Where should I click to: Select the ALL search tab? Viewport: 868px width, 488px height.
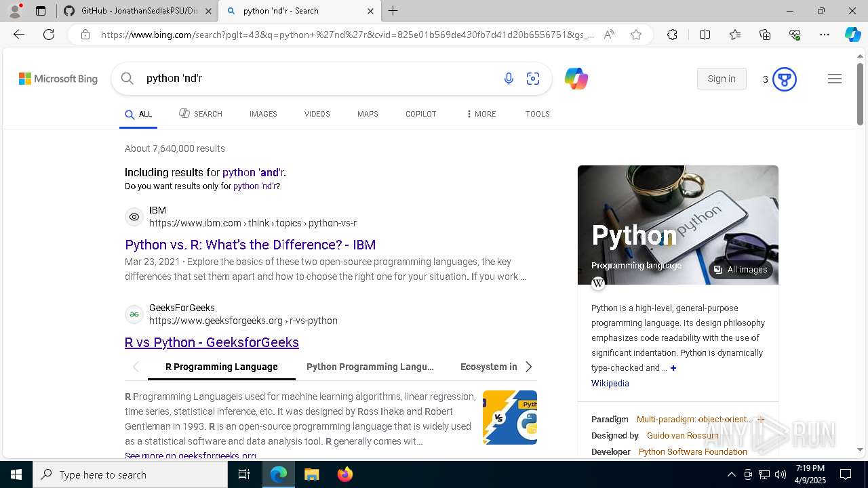138,114
